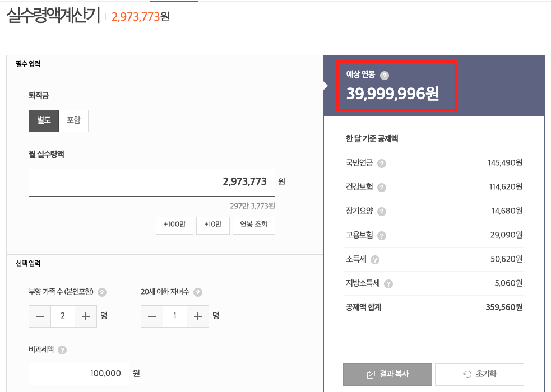The width and height of the screenshot is (551, 392).
Task: Click inside the 월 실수령액 input field
Action: click(151, 183)
